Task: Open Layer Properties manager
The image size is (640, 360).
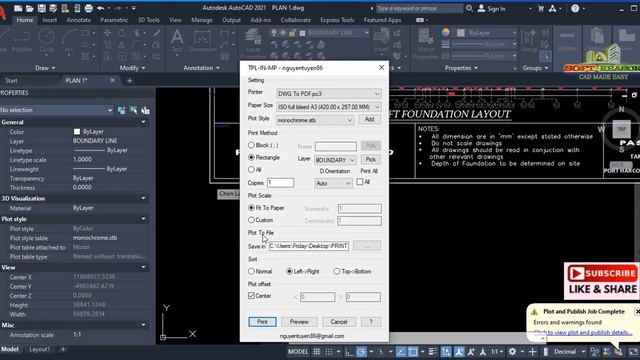Action: pos(253,43)
